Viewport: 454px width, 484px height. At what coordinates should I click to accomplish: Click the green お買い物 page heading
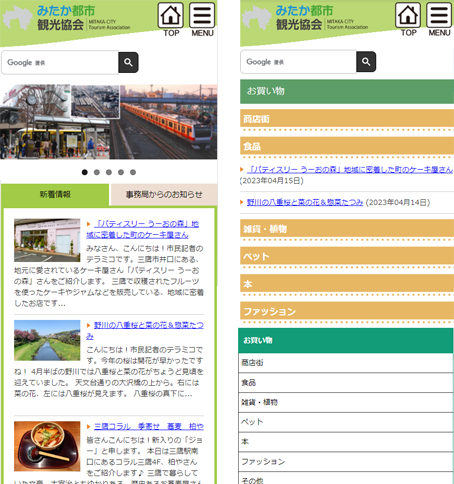347,91
